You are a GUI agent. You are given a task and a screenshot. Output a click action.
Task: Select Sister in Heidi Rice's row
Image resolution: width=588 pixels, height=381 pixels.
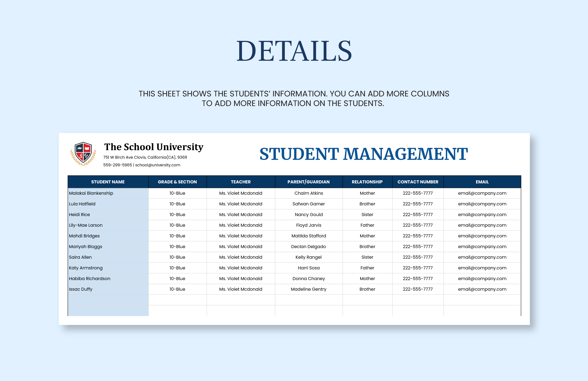[367, 214]
